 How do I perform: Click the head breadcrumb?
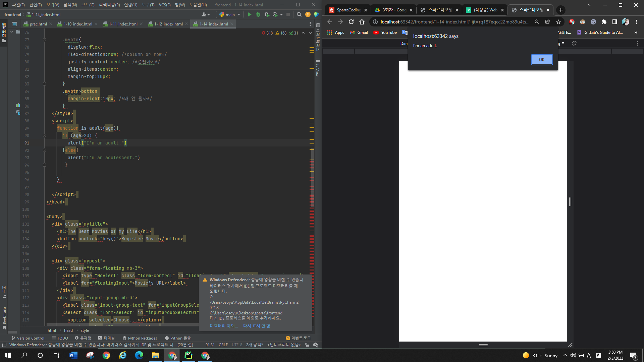68,330
